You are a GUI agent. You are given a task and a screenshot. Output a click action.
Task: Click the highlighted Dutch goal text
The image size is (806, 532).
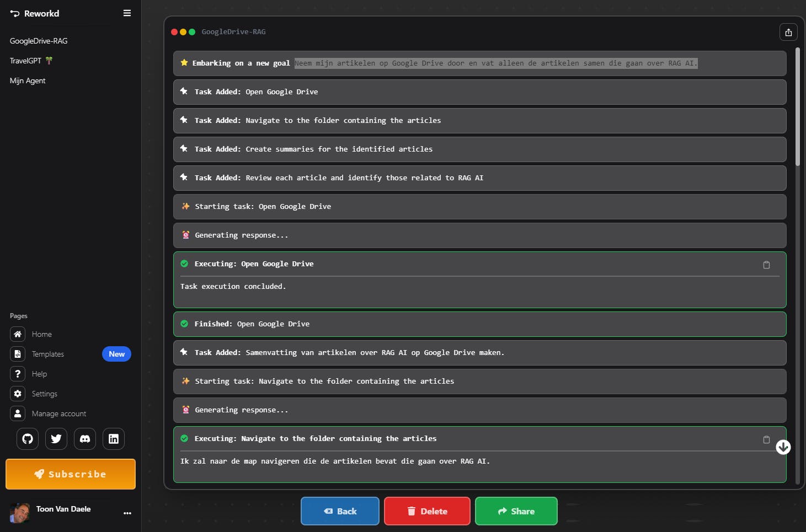(496, 63)
